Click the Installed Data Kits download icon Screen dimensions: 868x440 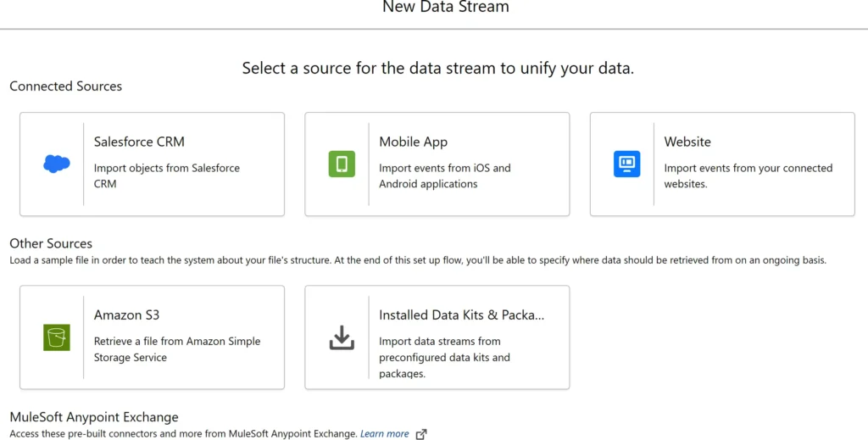(x=342, y=337)
